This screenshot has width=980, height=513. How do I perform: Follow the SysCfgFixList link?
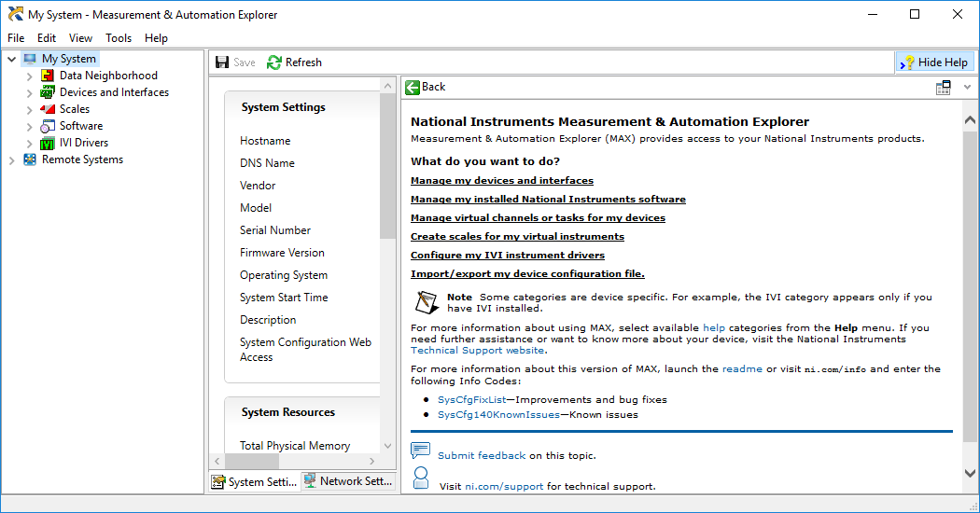pyautogui.click(x=471, y=399)
